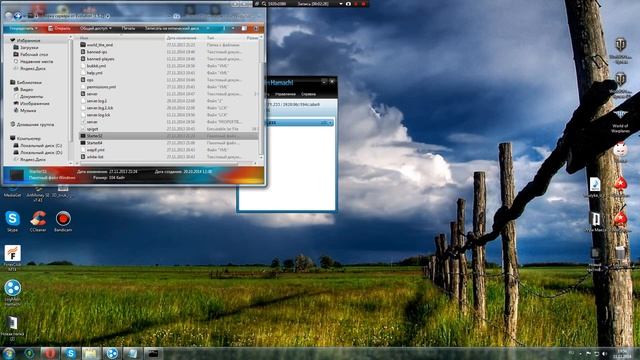Click the green round taskbar icon
Image resolution: width=640 pixels, height=360 pixels.
[29, 353]
